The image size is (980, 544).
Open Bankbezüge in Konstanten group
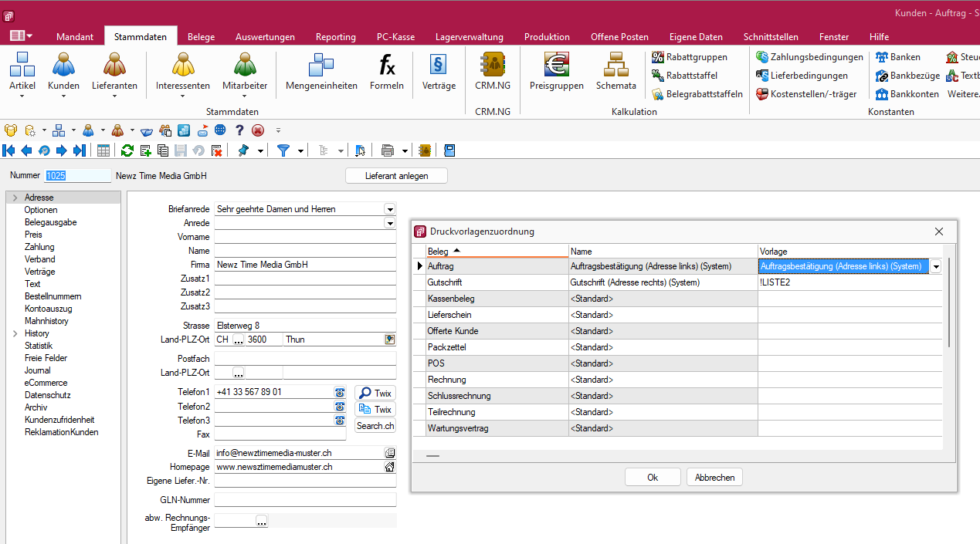pyautogui.click(x=907, y=76)
